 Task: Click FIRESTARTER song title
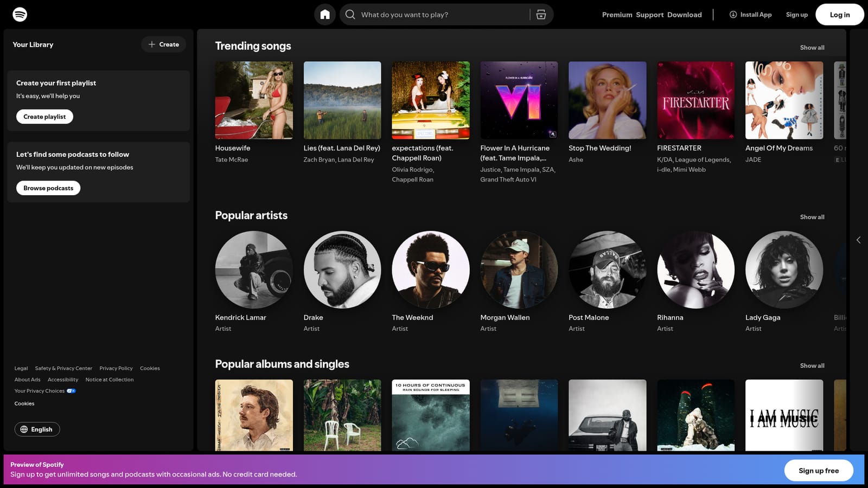(x=679, y=148)
